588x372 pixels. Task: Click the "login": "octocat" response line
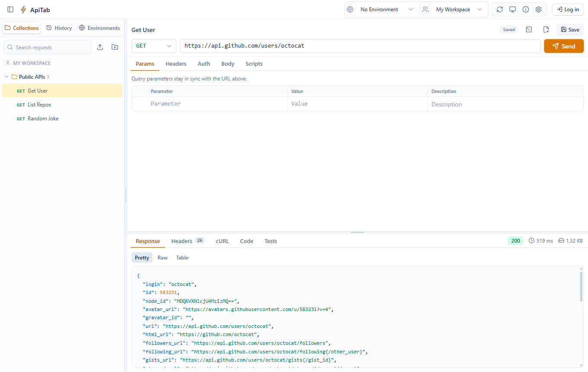coord(170,284)
